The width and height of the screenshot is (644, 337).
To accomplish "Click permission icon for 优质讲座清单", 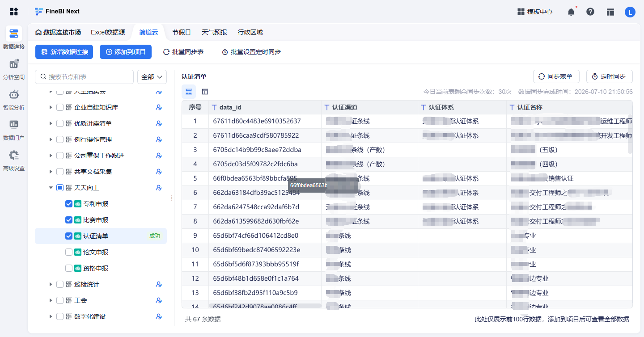I will pos(158,123).
